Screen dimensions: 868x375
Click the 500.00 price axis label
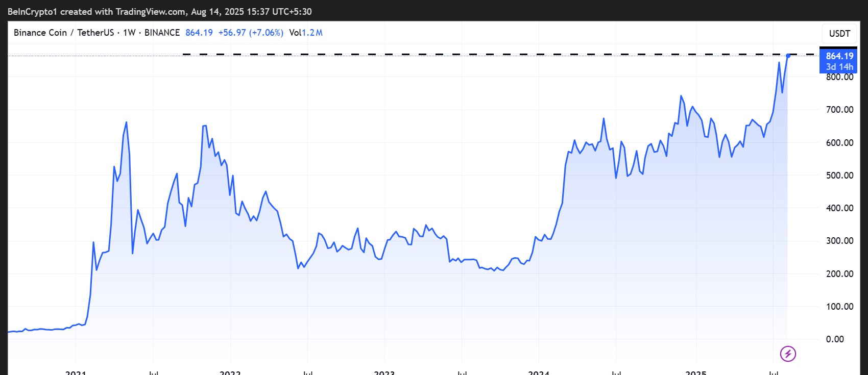(839, 175)
